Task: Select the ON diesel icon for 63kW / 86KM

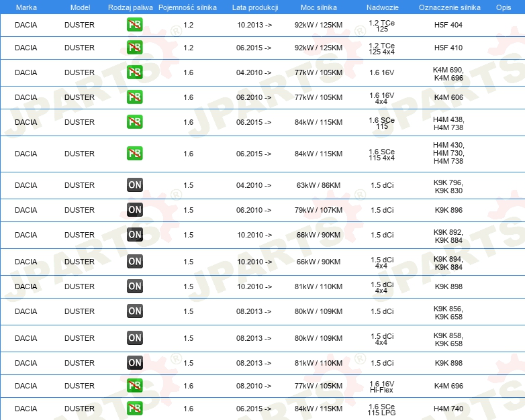Action: point(134,185)
